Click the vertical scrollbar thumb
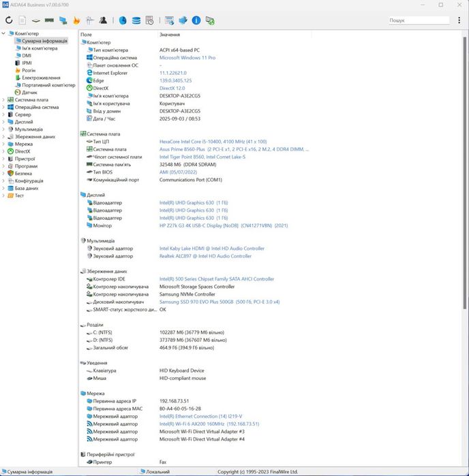 pos(464,173)
